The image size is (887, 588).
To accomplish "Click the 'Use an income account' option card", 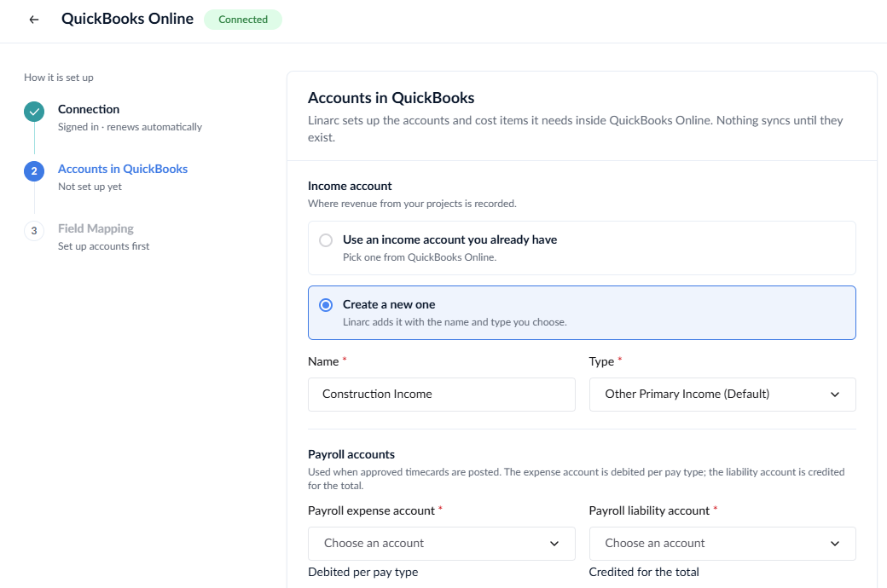I will [x=582, y=248].
